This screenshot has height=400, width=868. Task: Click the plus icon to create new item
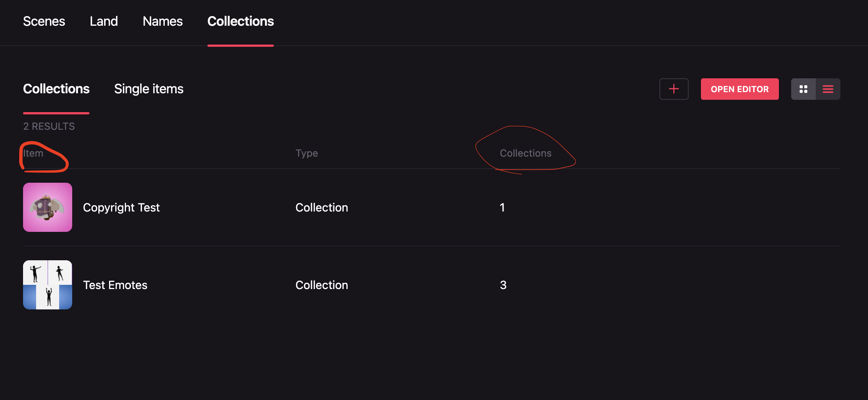(674, 89)
